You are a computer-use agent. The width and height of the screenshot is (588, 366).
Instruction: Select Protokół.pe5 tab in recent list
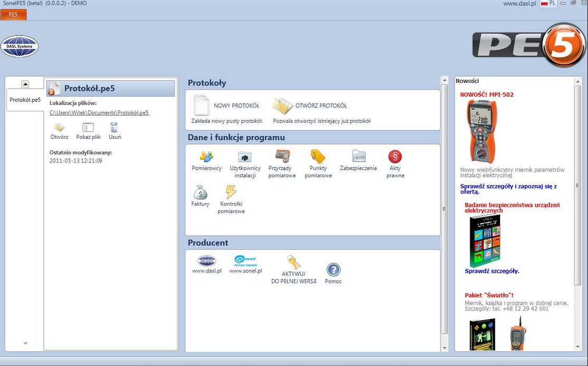[x=25, y=100]
